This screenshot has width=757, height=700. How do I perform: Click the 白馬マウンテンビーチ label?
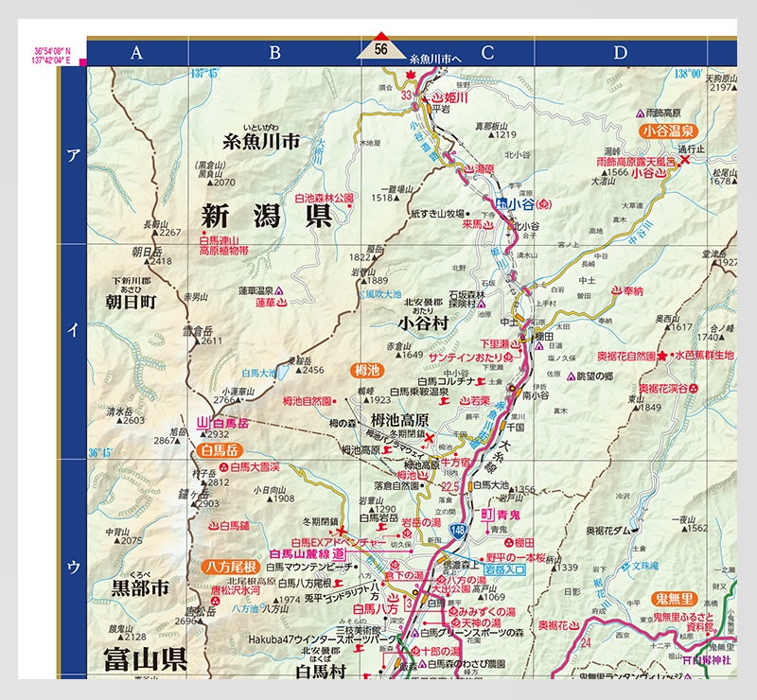point(309,567)
